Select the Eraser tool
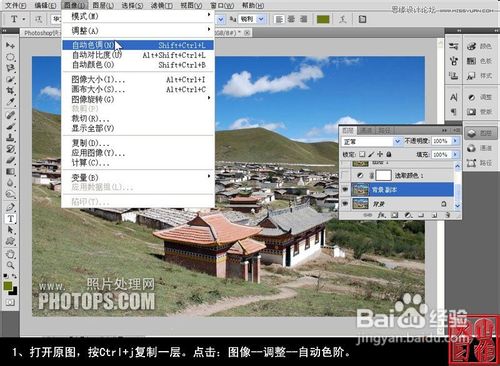Image resolution: width=500 pixels, height=366 pixels. 10,160
